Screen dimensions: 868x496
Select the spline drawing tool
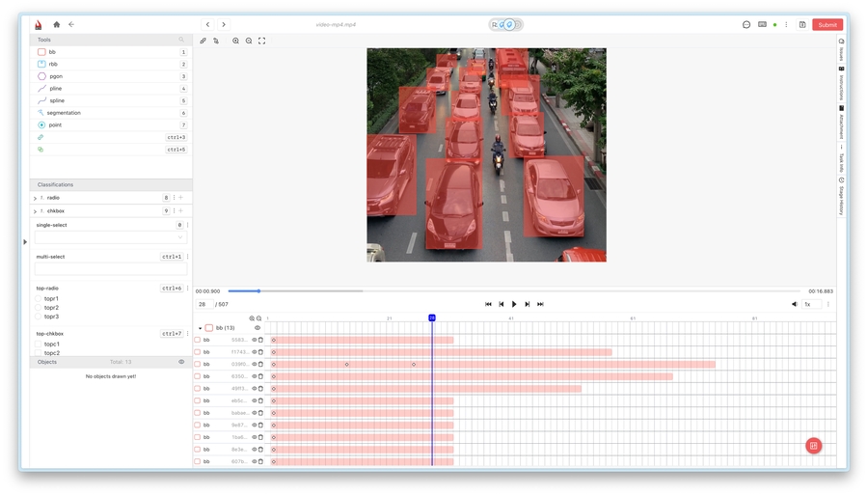[56, 100]
